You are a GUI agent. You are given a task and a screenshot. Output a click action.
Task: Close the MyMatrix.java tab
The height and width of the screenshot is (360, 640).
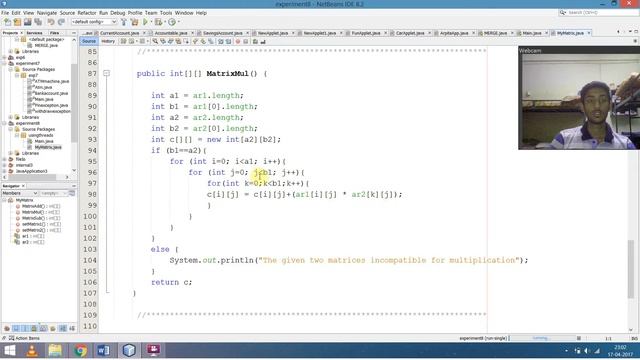tap(589, 33)
